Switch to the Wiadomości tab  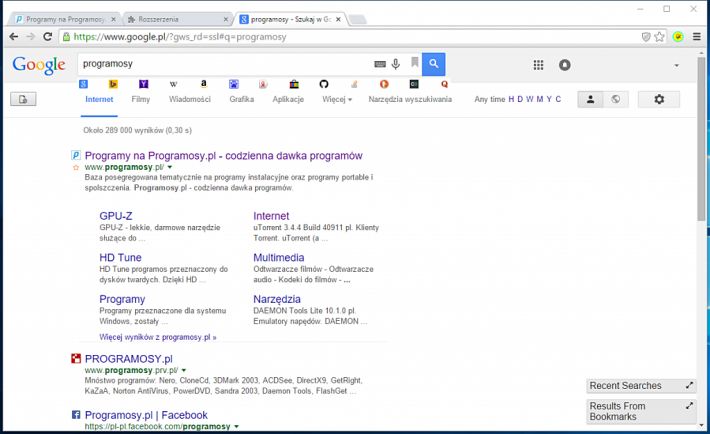pyautogui.click(x=190, y=99)
